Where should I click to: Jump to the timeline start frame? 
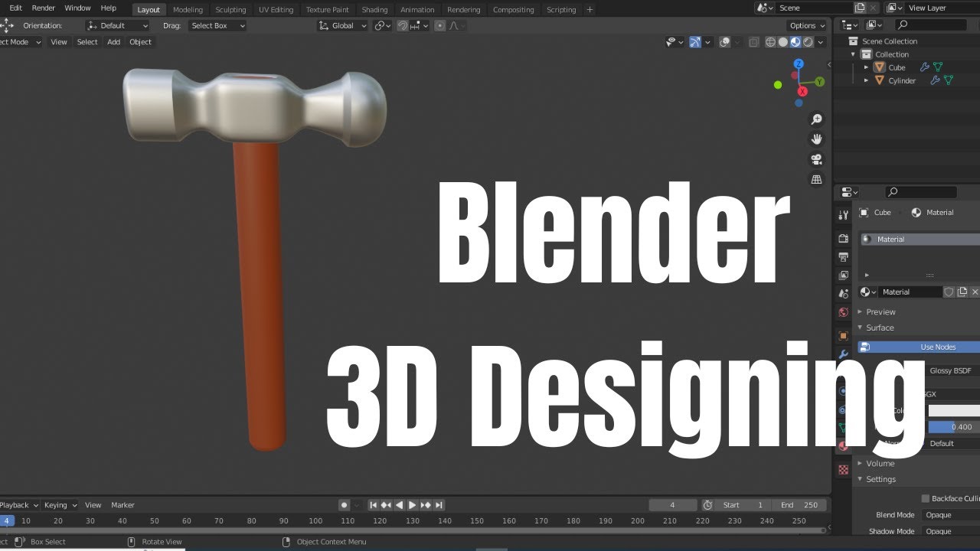[374, 505]
